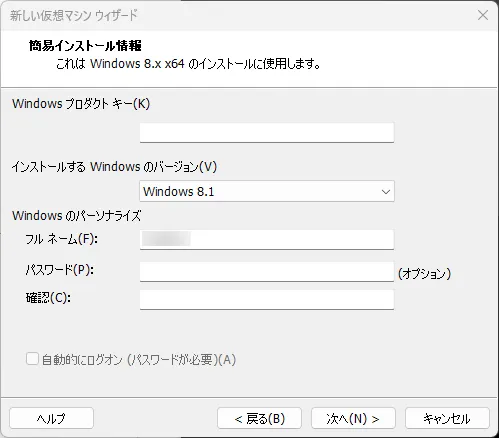Click the confirm (確認) password field
The width and height of the screenshot is (499, 438).
point(267,299)
